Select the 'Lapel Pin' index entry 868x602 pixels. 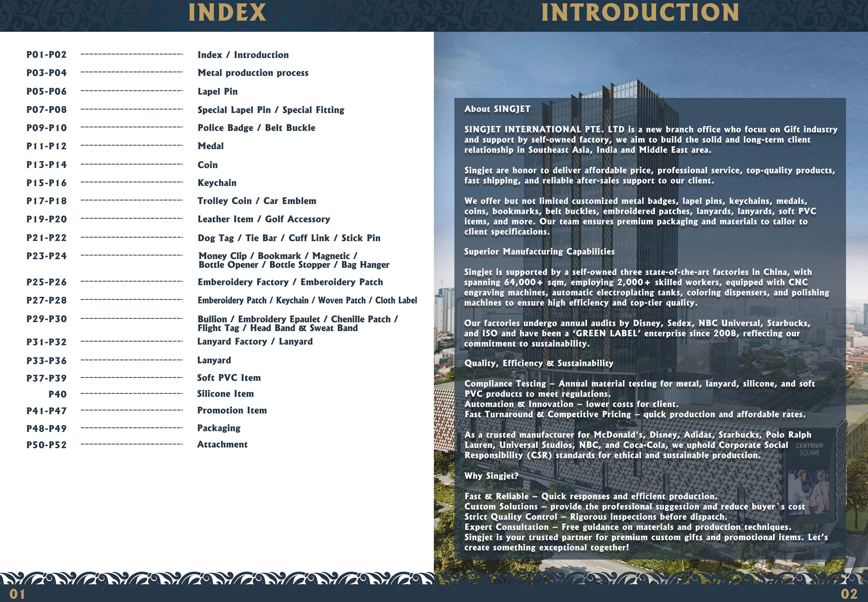coord(217,91)
